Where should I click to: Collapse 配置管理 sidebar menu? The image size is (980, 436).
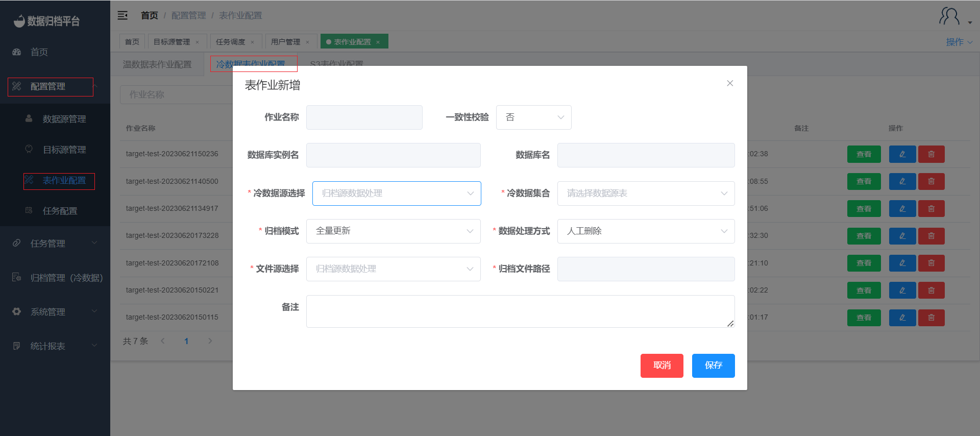click(x=55, y=87)
